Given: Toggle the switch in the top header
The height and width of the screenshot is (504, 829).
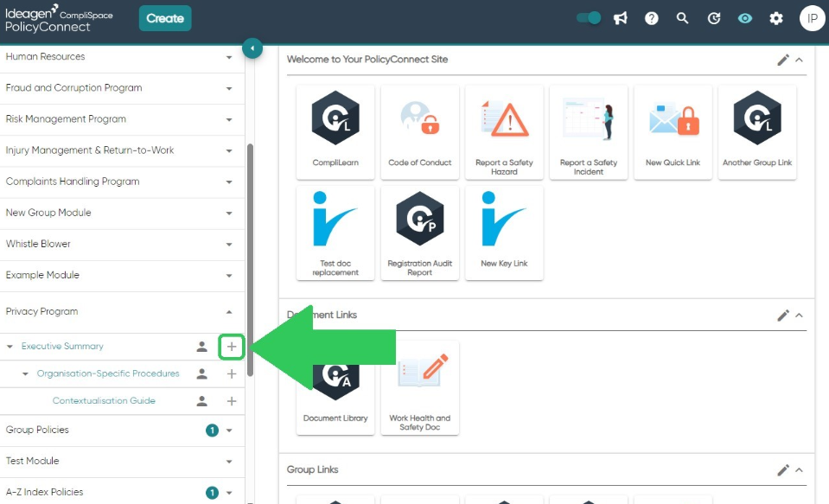Looking at the screenshot, I should coord(589,18).
